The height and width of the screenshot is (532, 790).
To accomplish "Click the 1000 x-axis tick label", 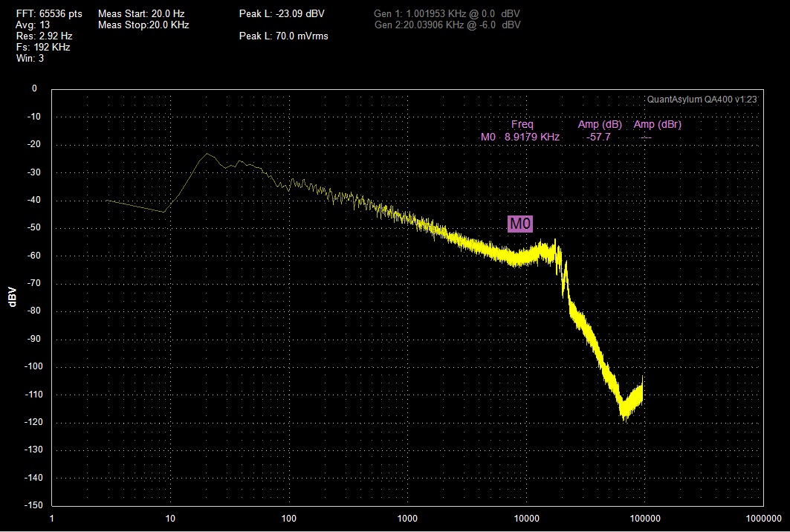I will (x=407, y=519).
